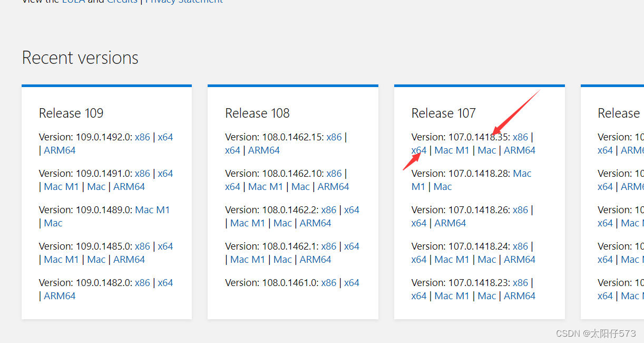The width and height of the screenshot is (644, 343).
Task: Download x64 for version 108.0.1462.15
Action: click(232, 150)
